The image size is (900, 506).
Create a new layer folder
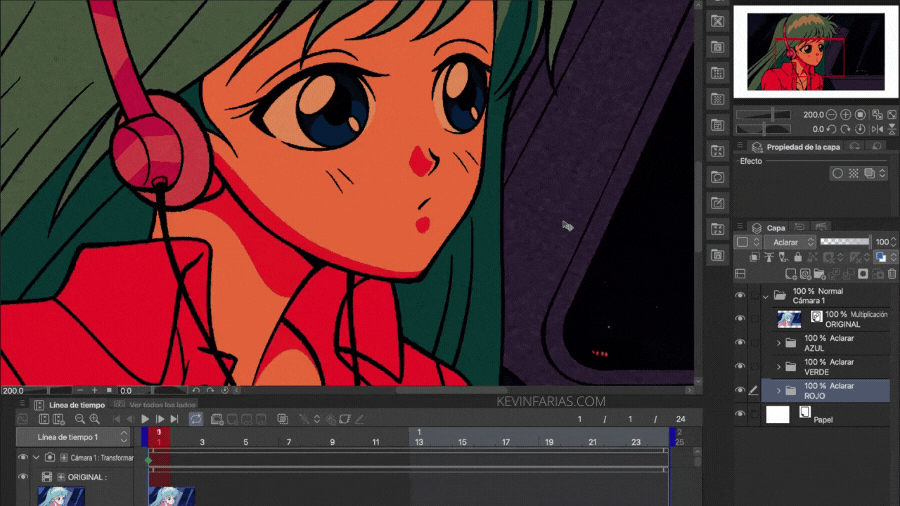(819, 274)
